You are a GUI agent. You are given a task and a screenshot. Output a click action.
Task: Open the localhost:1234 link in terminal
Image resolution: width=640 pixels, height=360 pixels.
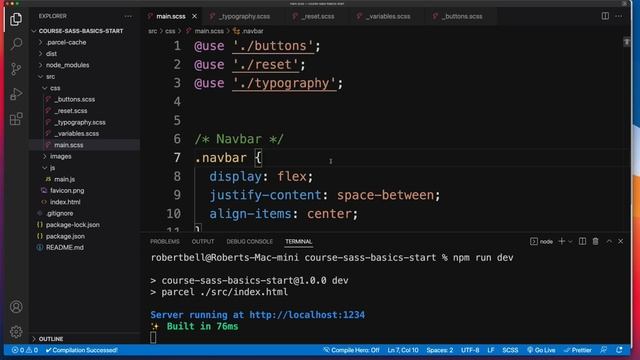(307, 315)
